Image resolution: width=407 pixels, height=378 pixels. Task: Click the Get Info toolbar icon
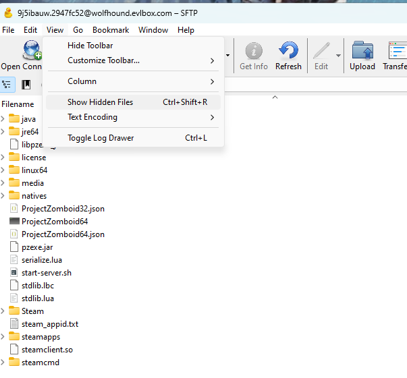click(x=254, y=50)
